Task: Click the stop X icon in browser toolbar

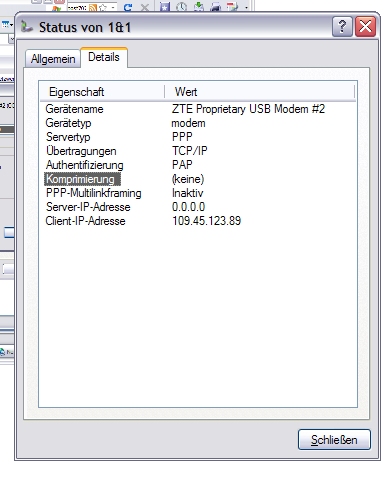Action: click(x=145, y=7)
